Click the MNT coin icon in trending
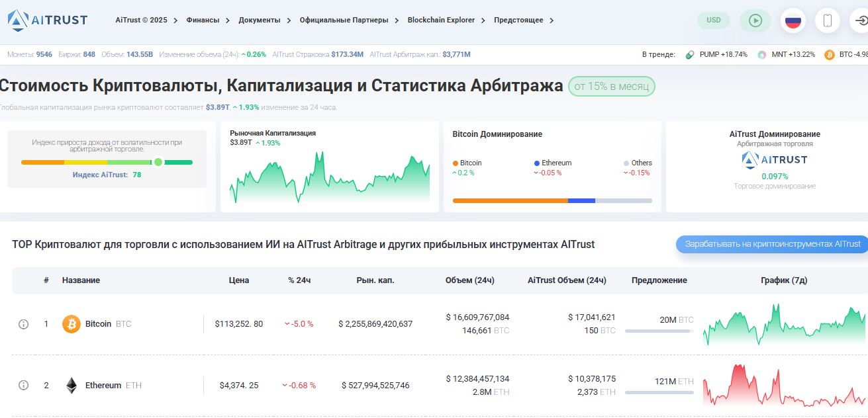868x418 pixels. tap(762, 55)
